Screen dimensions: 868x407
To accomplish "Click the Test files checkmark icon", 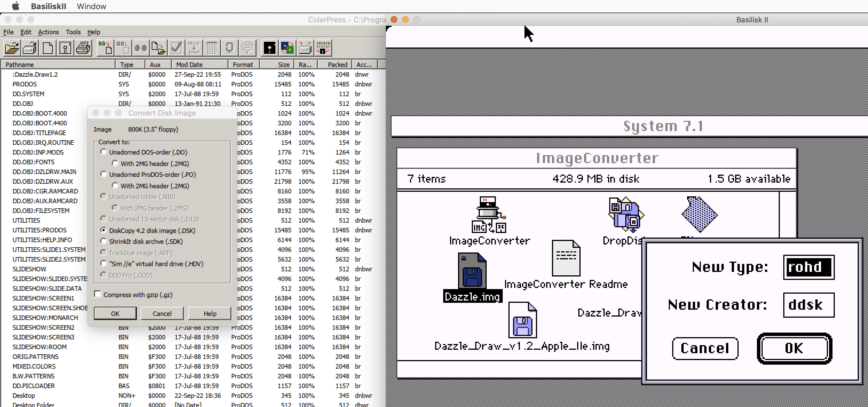I will tap(176, 48).
